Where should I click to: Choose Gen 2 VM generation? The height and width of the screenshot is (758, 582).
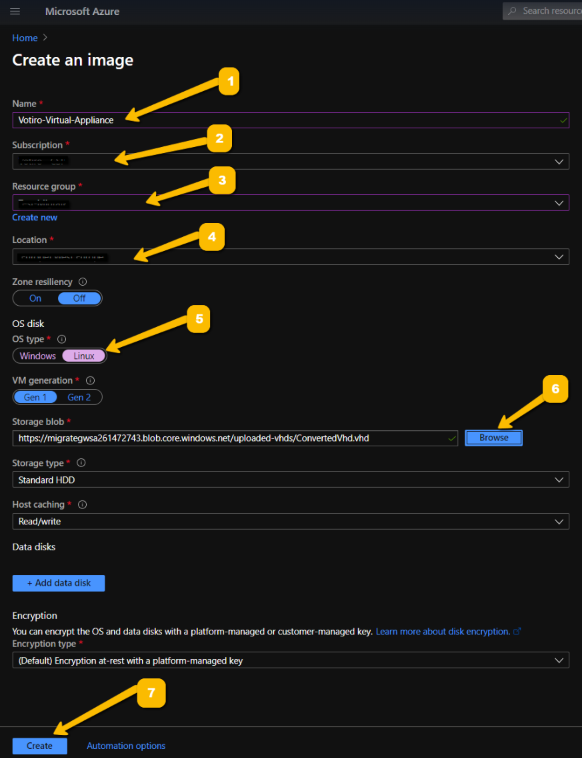(x=79, y=397)
